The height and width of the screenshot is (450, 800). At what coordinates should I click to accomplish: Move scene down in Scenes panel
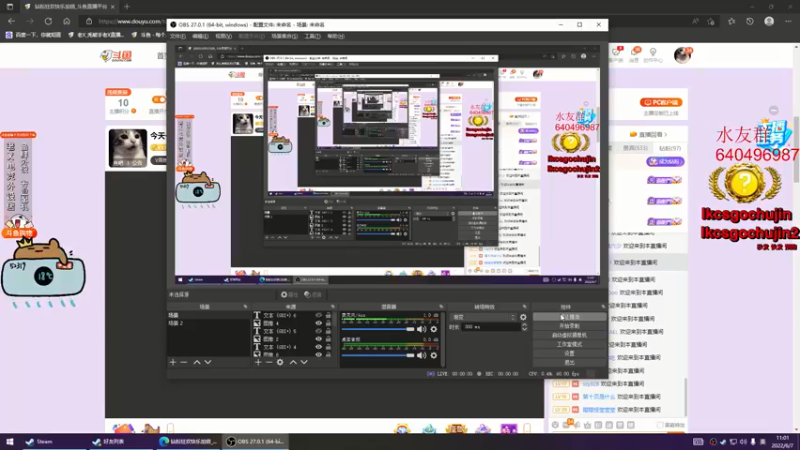click(208, 362)
